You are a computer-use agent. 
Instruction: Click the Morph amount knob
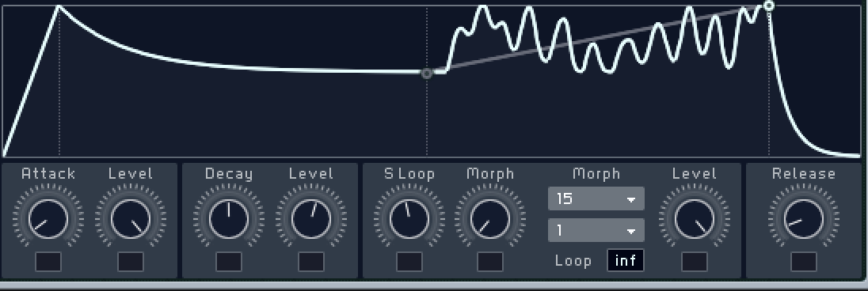coord(490,218)
